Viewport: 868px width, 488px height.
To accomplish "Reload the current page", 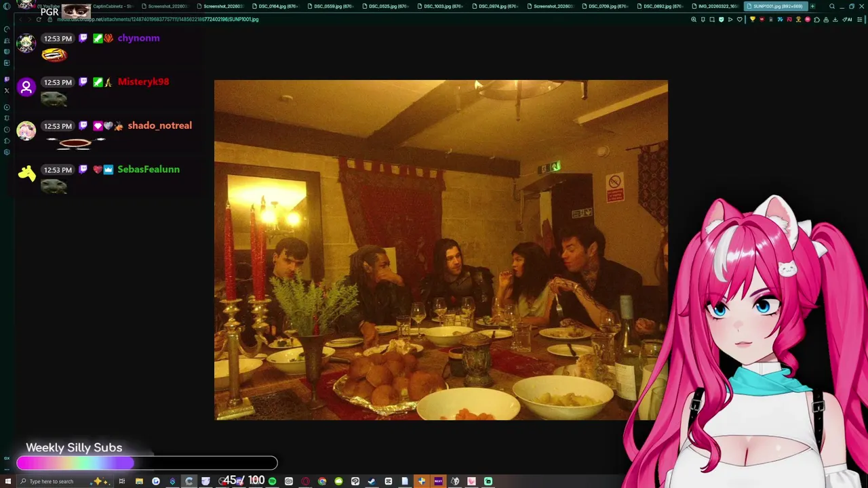I will pyautogui.click(x=39, y=19).
